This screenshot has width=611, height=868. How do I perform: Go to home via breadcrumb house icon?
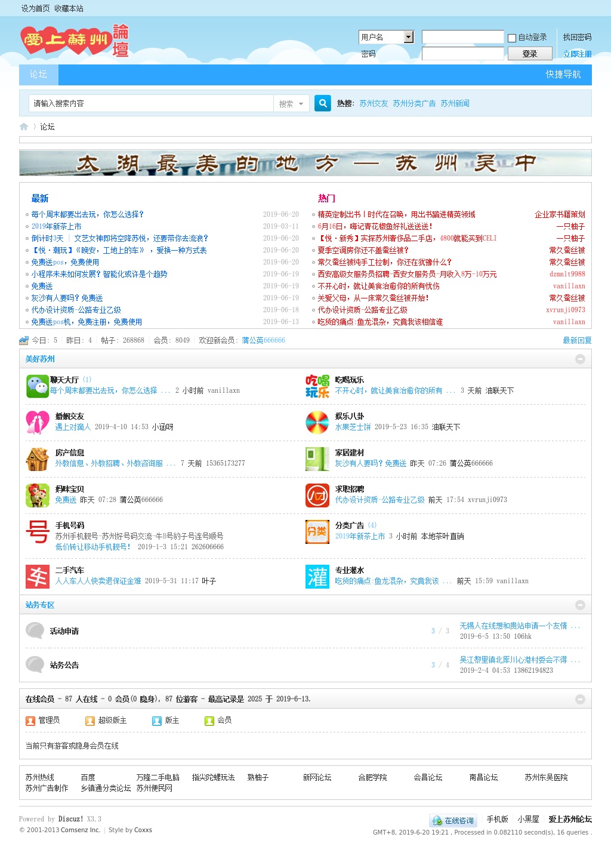(24, 127)
